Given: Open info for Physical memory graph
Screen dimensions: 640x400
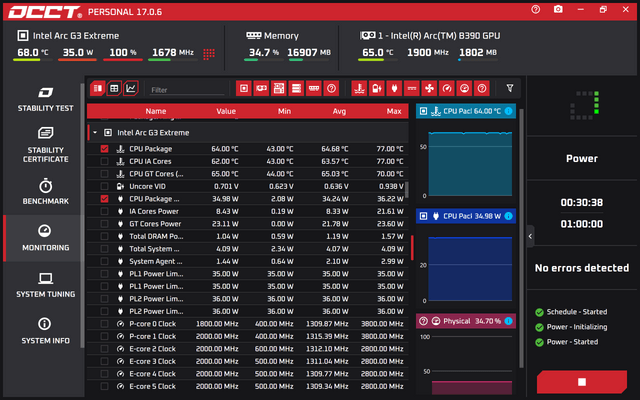Looking at the screenshot, I should (x=508, y=321).
